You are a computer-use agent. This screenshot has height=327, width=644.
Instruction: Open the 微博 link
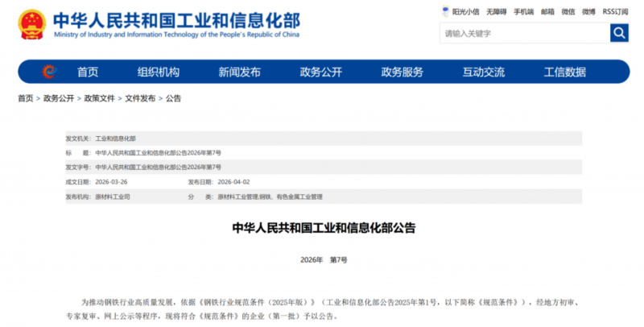tap(589, 12)
